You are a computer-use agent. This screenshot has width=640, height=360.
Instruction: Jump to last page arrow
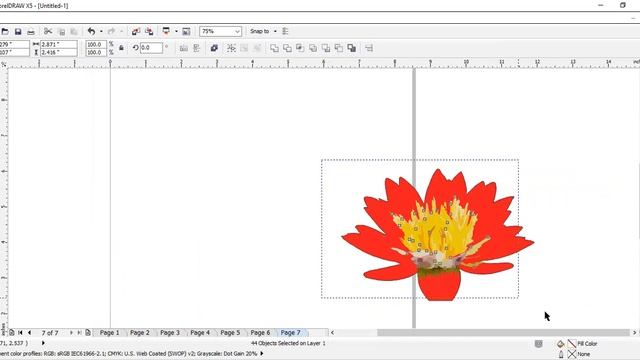click(79, 333)
